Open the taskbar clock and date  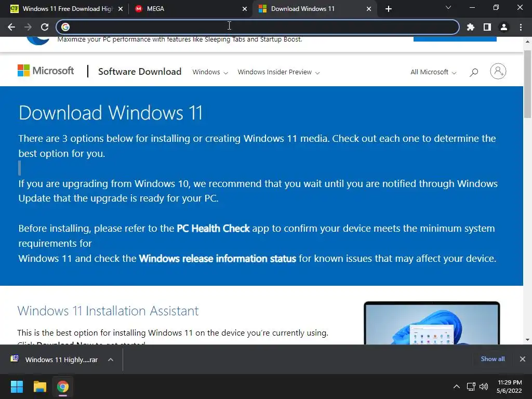(509, 387)
